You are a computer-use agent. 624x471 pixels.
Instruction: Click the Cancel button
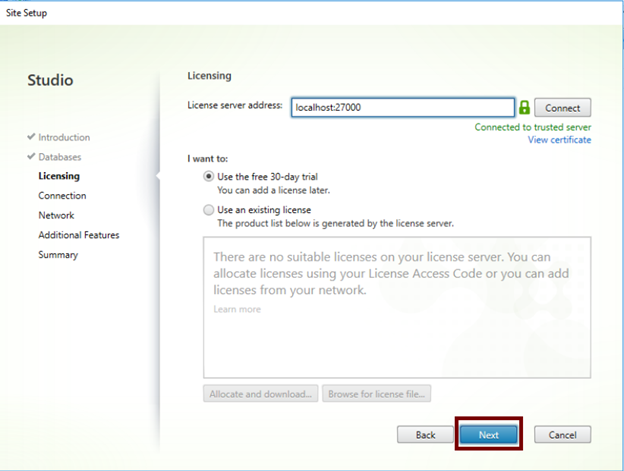click(x=562, y=435)
